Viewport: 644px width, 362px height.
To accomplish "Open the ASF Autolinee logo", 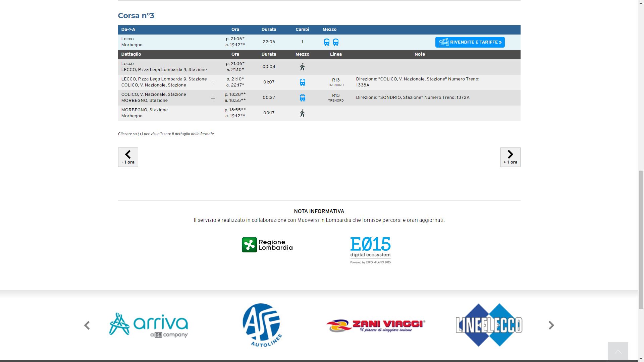I will click(x=262, y=325).
